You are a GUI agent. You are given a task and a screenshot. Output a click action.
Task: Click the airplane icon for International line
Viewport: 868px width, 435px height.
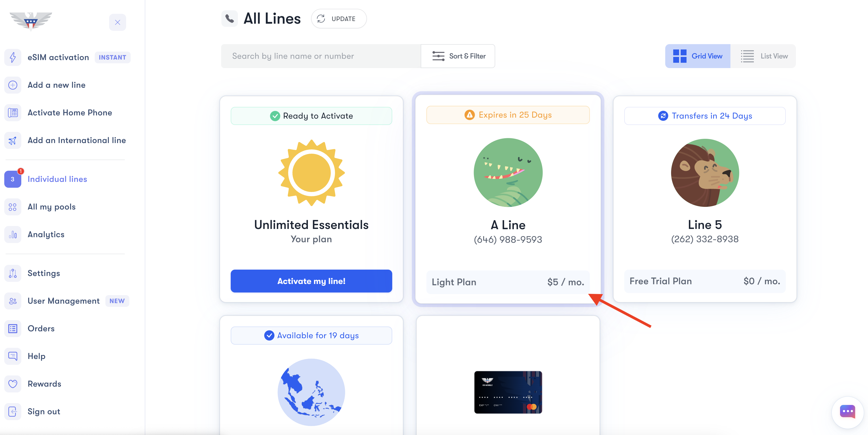click(13, 140)
